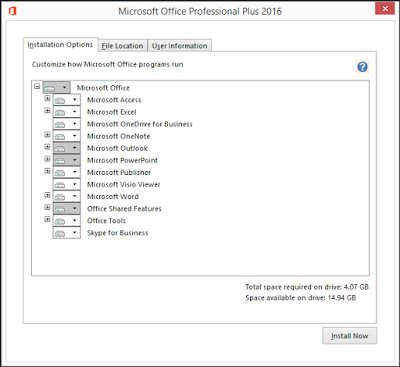Select the Microsoft Office tree label
The height and width of the screenshot is (367, 400).
pos(103,88)
